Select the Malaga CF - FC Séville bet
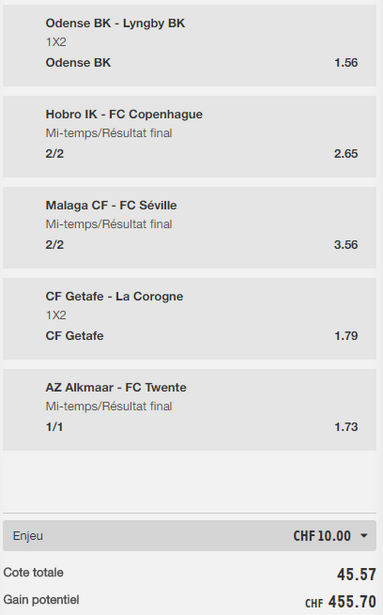 111,205
